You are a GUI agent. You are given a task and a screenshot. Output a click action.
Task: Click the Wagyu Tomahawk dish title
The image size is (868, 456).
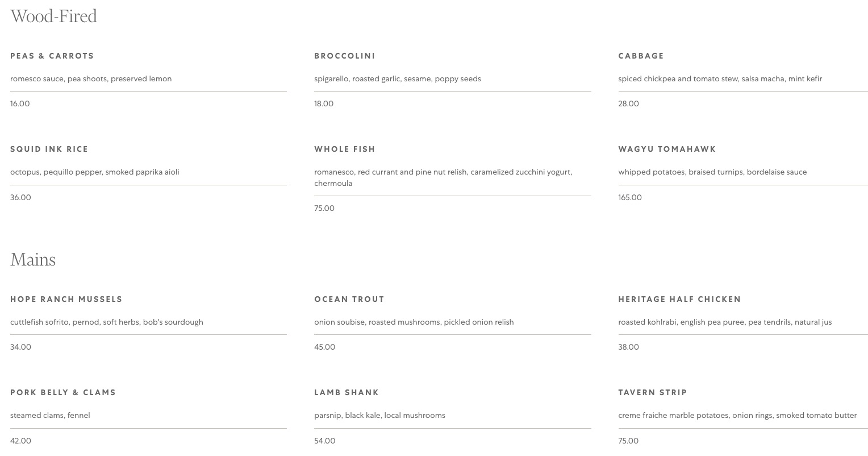tap(667, 149)
